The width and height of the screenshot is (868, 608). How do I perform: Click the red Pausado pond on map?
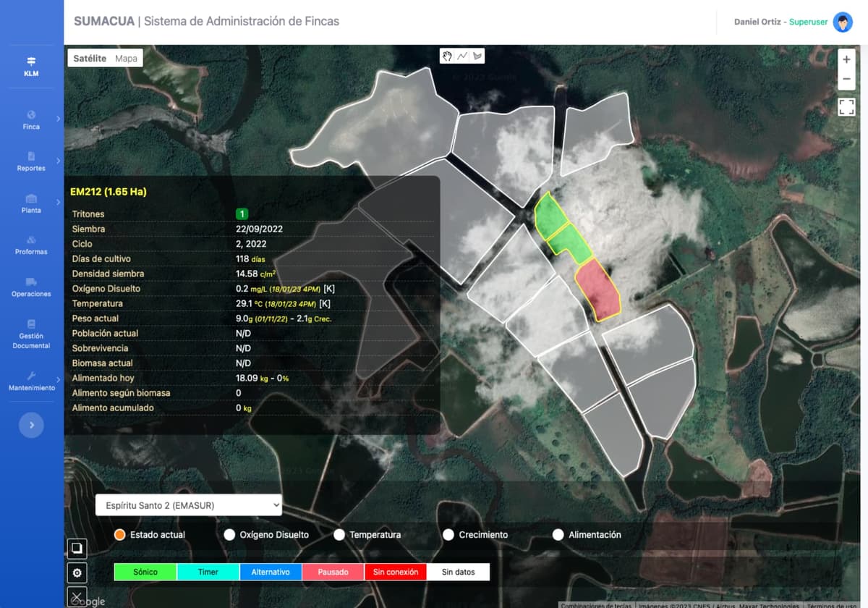click(598, 290)
